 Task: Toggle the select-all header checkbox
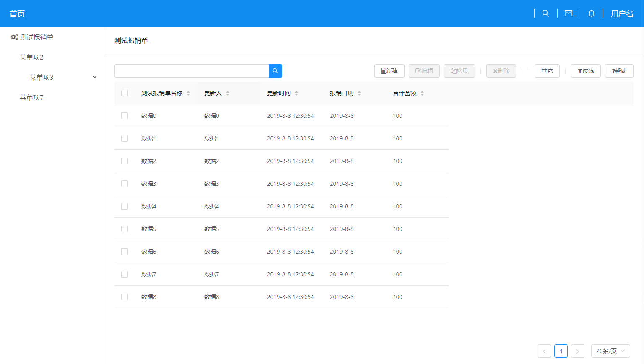coord(125,93)
